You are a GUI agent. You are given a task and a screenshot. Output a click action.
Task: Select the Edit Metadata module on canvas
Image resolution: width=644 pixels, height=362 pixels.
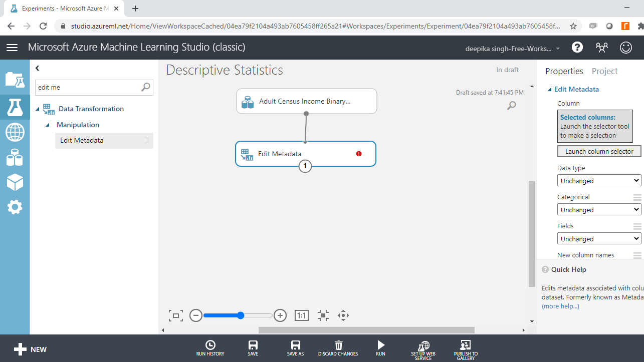tap(305, 154)
